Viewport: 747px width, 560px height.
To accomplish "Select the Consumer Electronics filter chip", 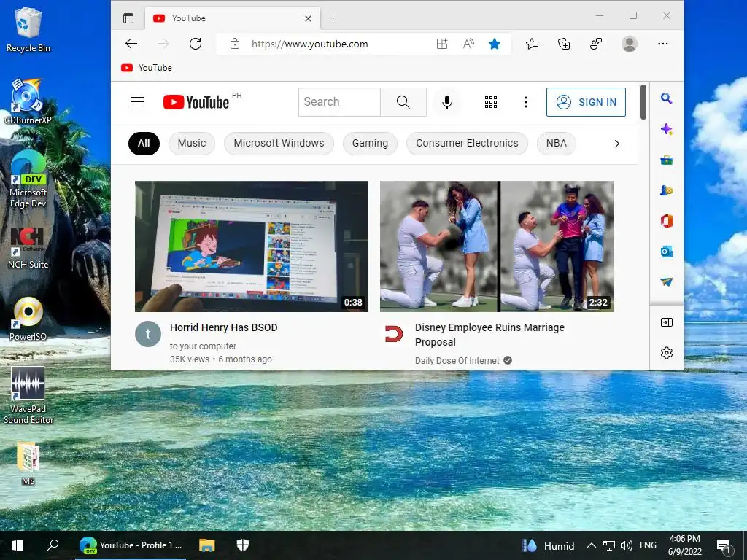I will pos(467,144).
